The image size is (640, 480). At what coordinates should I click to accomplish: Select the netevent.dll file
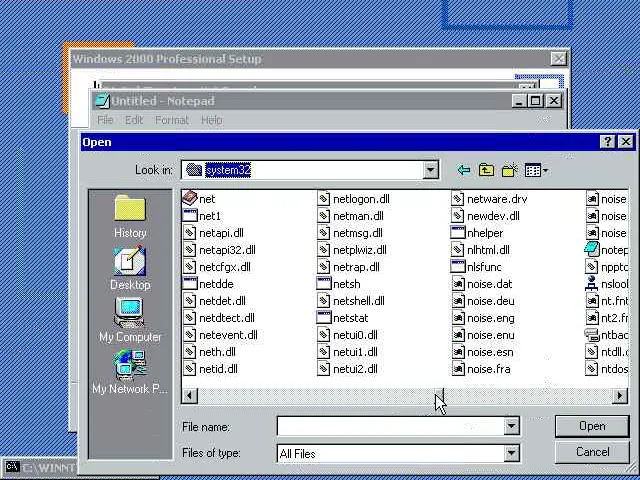tap(220, 335)
